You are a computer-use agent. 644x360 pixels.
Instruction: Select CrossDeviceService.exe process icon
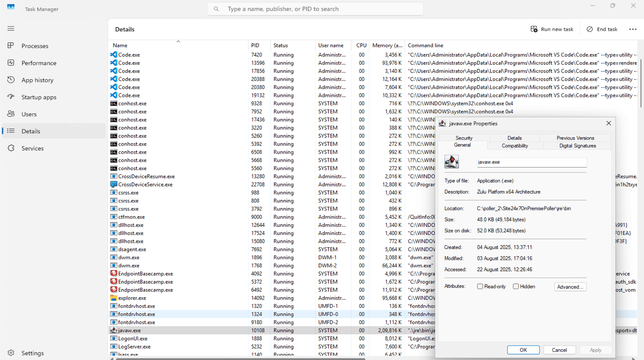[x=114, y=184]
